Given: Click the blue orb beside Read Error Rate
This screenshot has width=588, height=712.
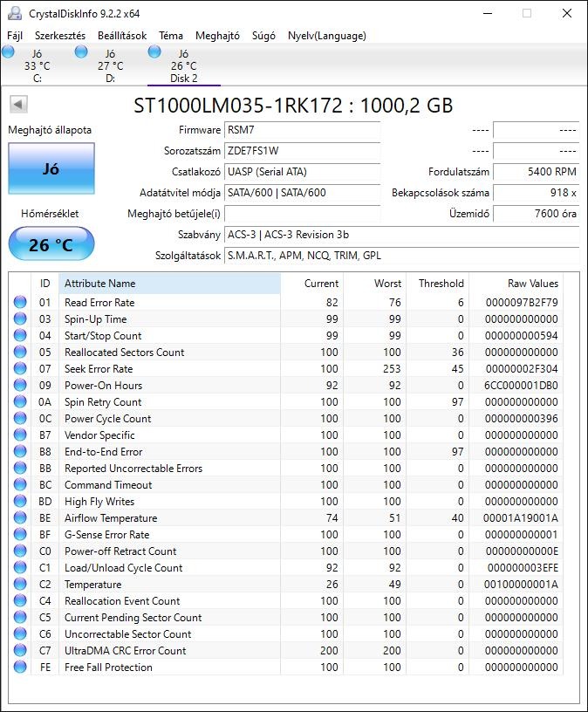Looking at the screenshot, I should (x=20, y=302).
